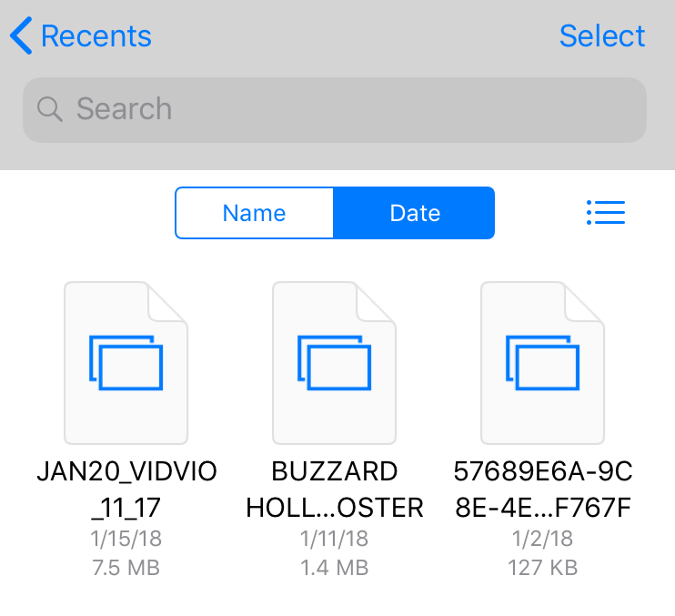Click the BUZZARD HOLL...OSTER file name
Image resolution: width=675 pixels, height=616 pixels.
click(335, 490)
